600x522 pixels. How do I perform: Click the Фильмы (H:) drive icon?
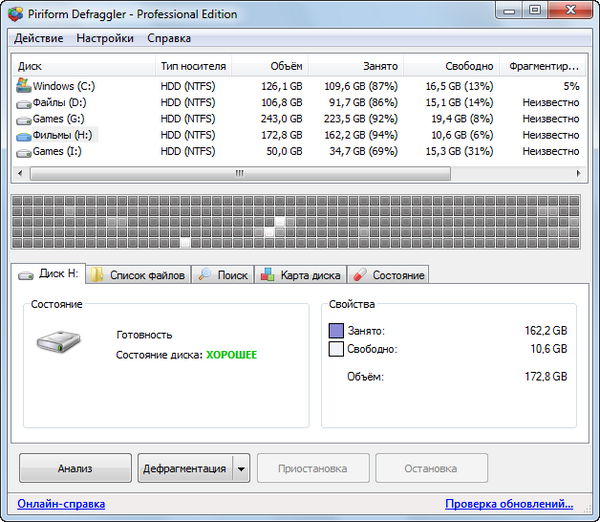pos(24,135)
